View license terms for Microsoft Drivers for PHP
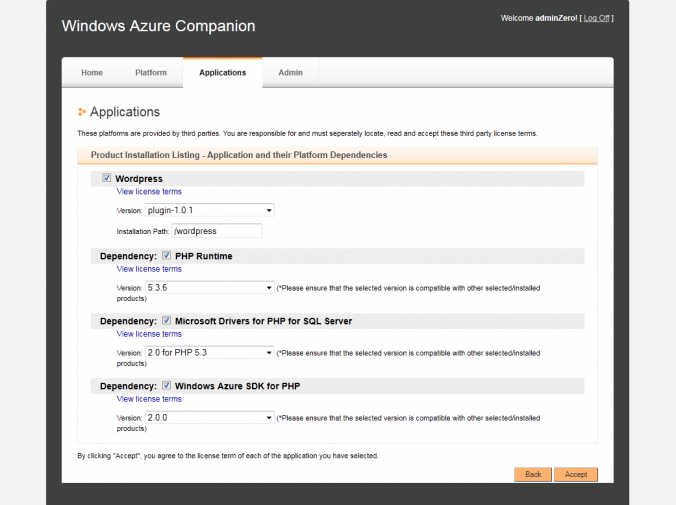 tap(149, 334)
